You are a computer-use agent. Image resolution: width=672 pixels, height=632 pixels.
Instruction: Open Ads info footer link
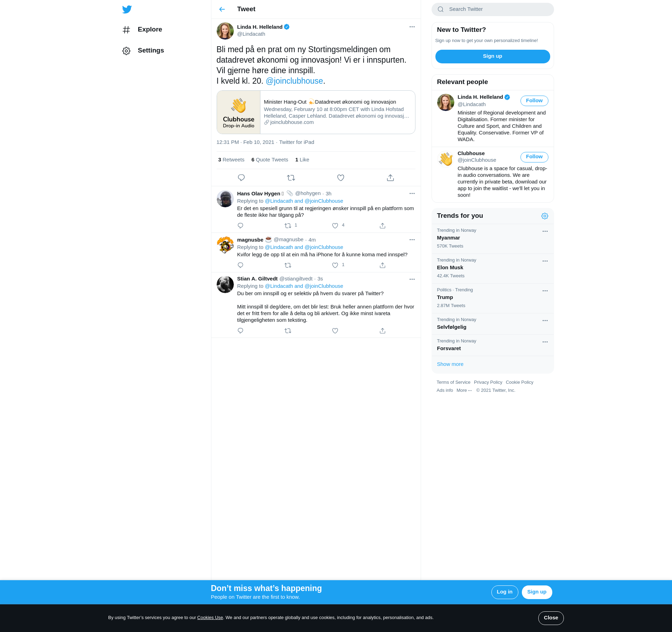pyautogui.click(x=444, y=390)
